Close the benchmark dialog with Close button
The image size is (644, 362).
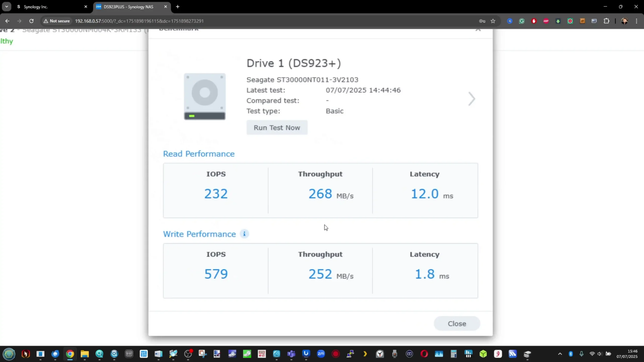[x=457, y=324]
